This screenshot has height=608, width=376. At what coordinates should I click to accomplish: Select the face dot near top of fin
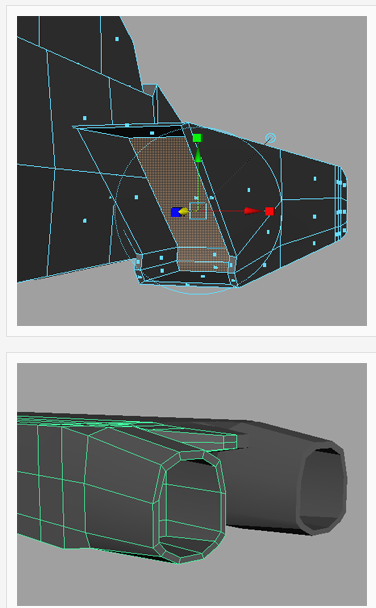[117, 39]
